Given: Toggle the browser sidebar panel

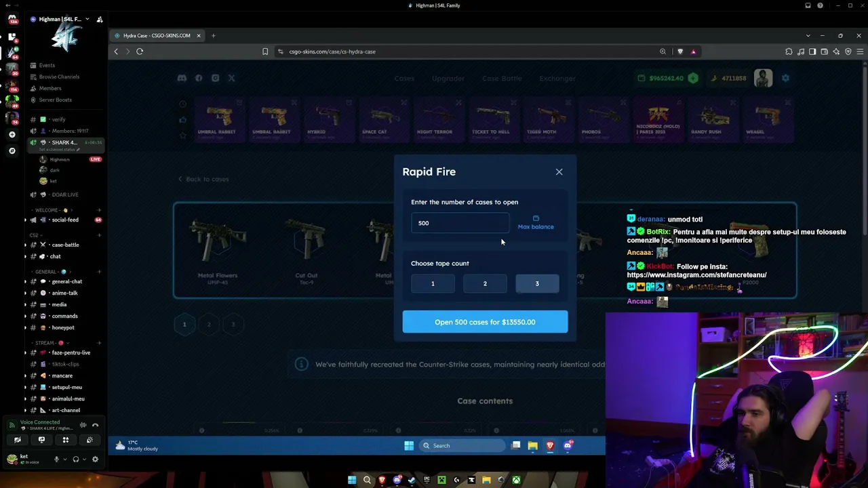Looking at the screenshot, I should [812, 52].
